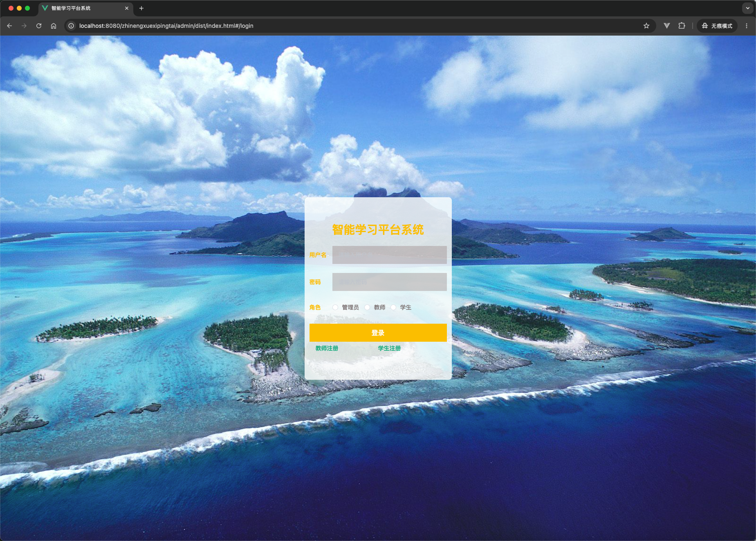
Task: Open the 学生注册 link
Action: [389, 348]
